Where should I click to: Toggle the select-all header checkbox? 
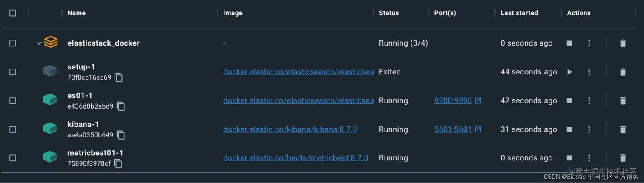pos(13,13)
